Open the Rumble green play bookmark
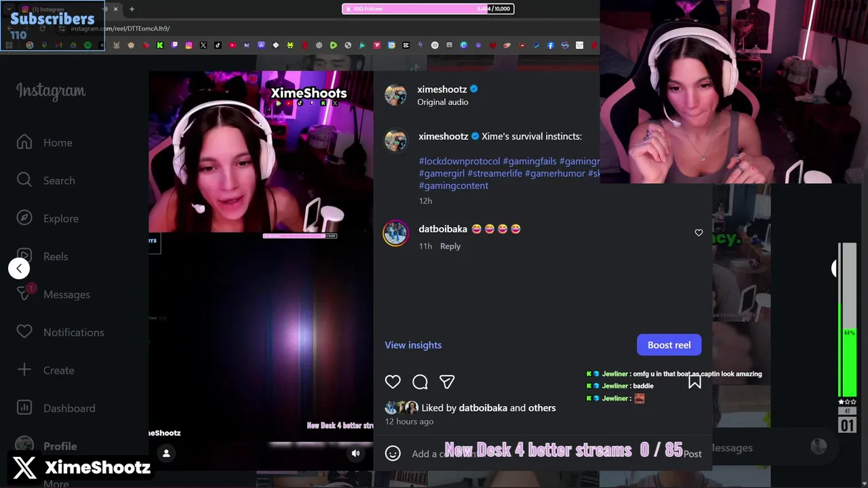This screenshot has height=488, width=868. [334, 45]
